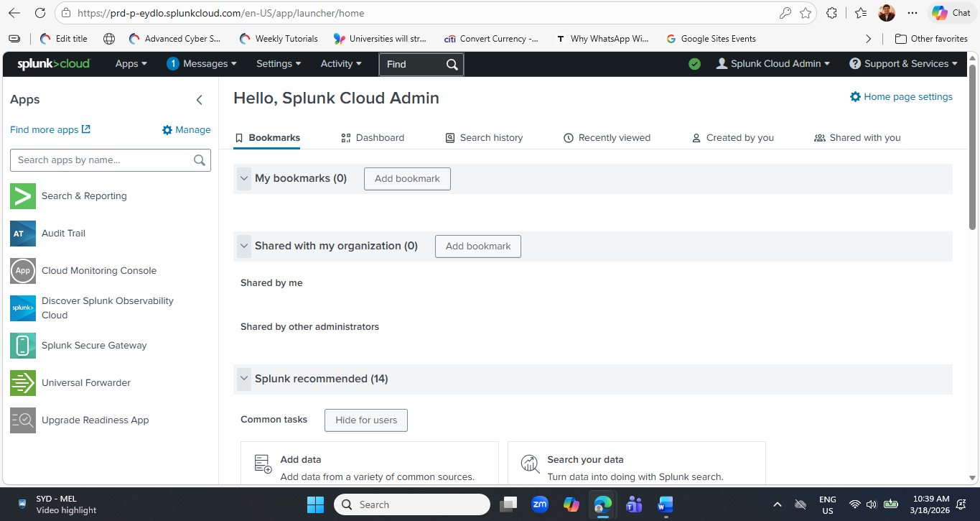Click the Add data icon
Screen dimensions: 980x521
[x=262, y=464]
